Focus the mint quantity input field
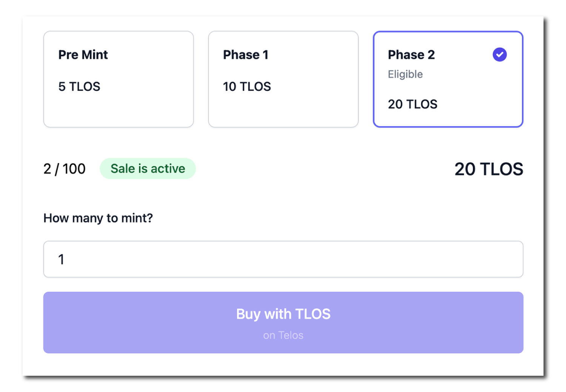The width and height of the screenshot is (566, 392). (x=283, y=259)
